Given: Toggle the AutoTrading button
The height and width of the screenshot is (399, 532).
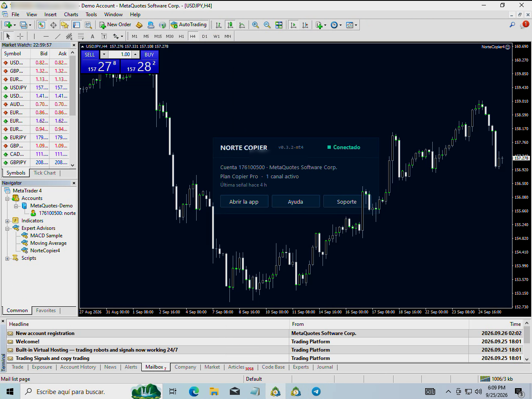Looking at the screenshot, I should (188, 25).
